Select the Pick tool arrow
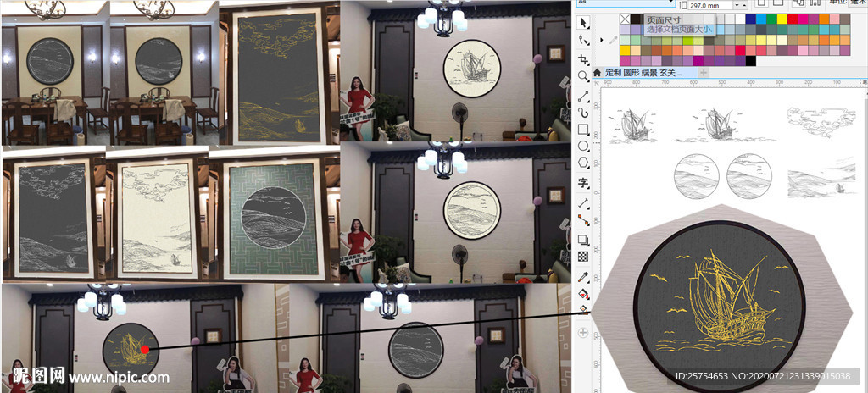The image size is (868, 393). pyautogui.click(x=583, y=21)
